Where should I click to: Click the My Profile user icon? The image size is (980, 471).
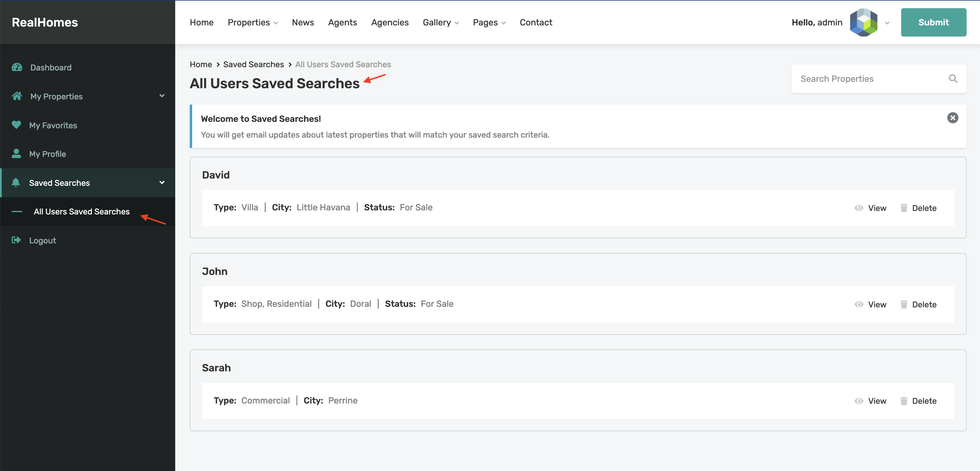click(x=17, y=153)
